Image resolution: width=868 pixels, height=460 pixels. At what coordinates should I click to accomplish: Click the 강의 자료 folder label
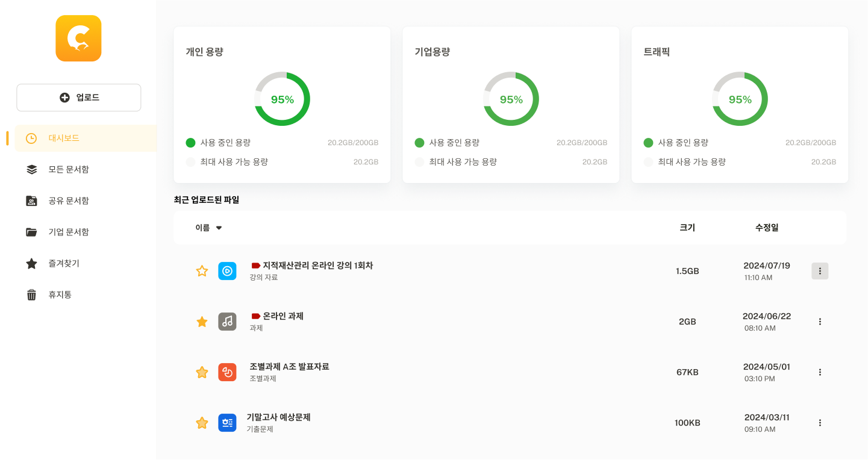[264, 278]
